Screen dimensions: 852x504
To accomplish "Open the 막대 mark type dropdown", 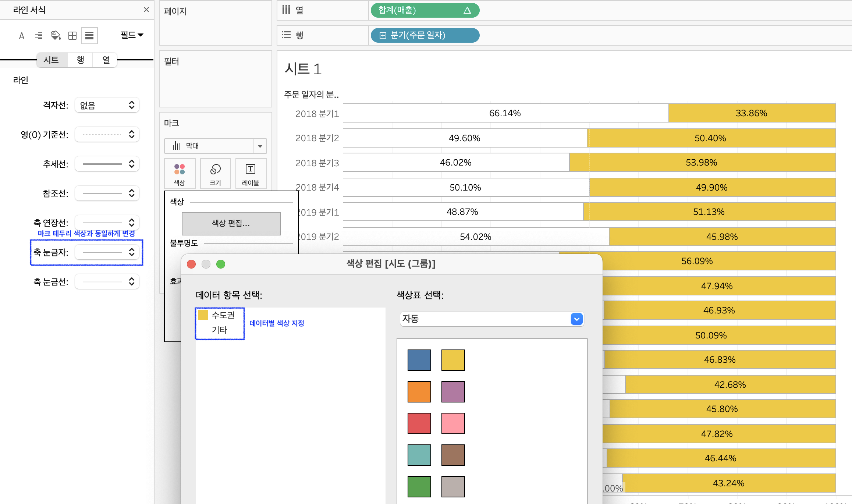I will click(x=215, y=146).
